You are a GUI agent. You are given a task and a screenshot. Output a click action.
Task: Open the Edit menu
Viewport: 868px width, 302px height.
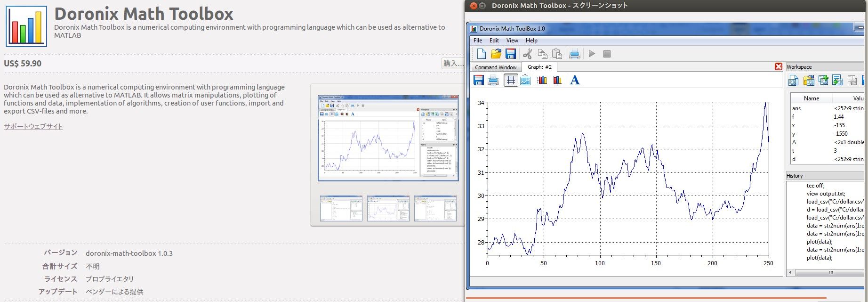(x=494, y=41)
